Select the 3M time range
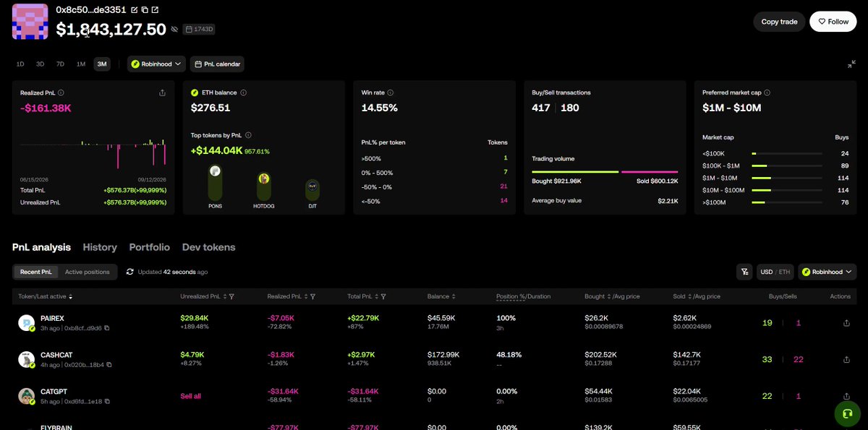Image resolution: width=868 pixels, height=430 pixels. (x=102, y=64)
